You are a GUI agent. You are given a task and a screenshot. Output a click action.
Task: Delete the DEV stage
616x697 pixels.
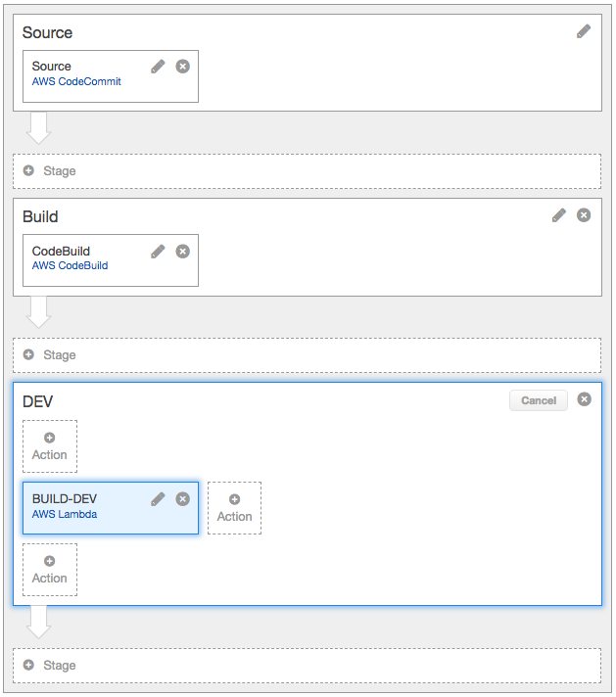click(584, 399)
